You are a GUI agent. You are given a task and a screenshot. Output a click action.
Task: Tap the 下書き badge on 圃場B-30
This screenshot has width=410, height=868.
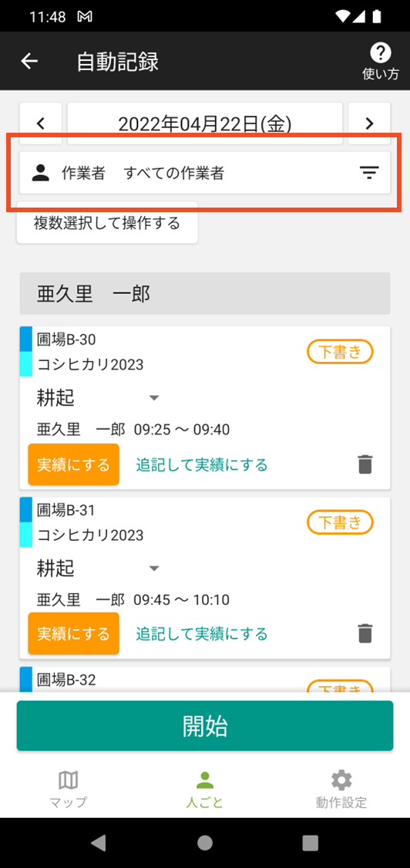341,352
